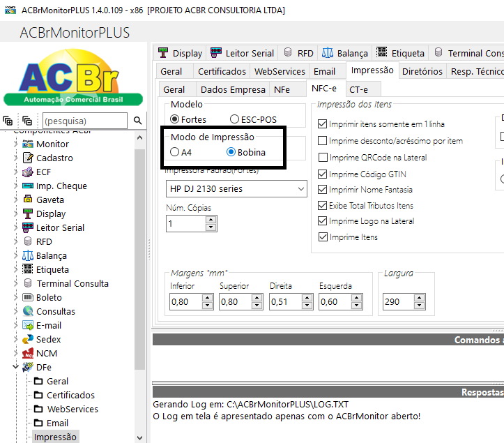Expand the Monitor tree node
The image size is (504, 443).
pos(15,144)
